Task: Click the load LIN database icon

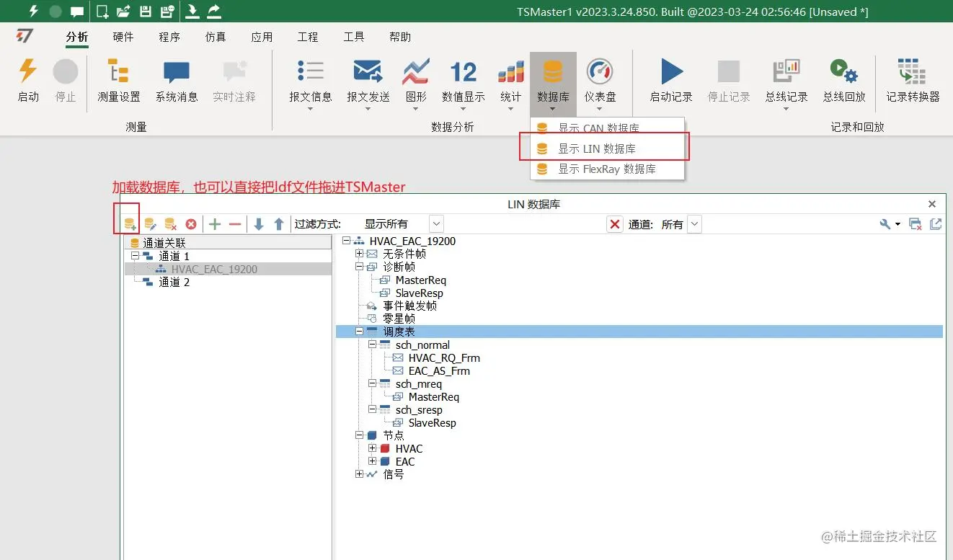Action: pyautogui.click(x=130, y=224)
